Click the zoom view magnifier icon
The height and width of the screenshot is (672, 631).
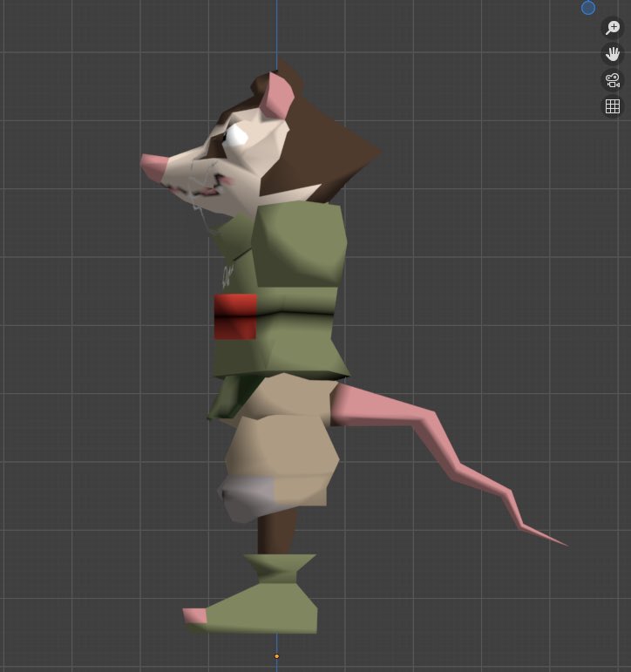pyautogui.click(x=613, y=27)
